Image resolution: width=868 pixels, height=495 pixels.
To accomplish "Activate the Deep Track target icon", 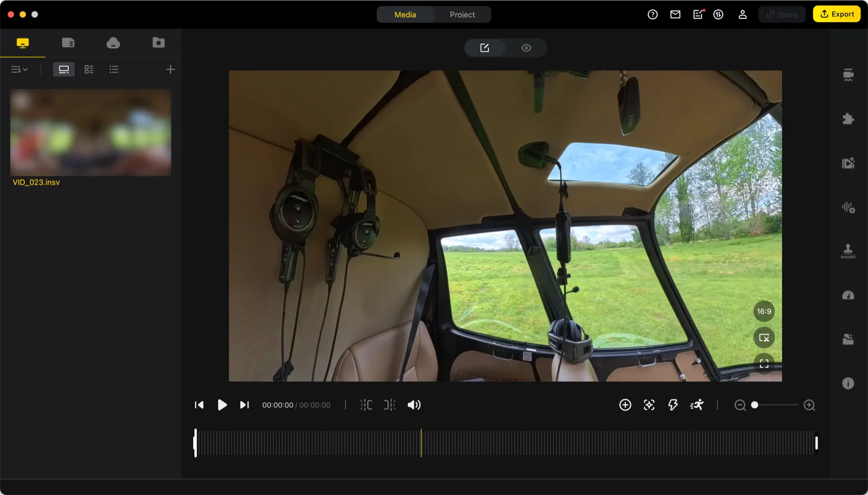I will click(x=649, y=405).
